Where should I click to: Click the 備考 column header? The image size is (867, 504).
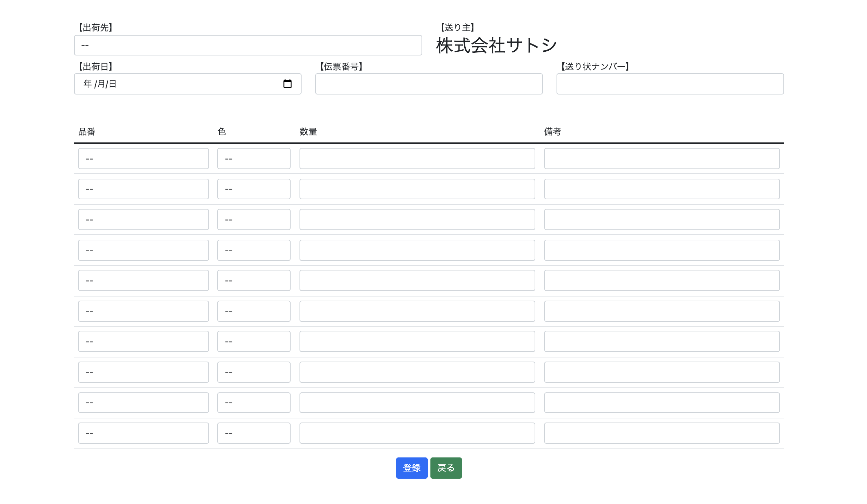552,132
